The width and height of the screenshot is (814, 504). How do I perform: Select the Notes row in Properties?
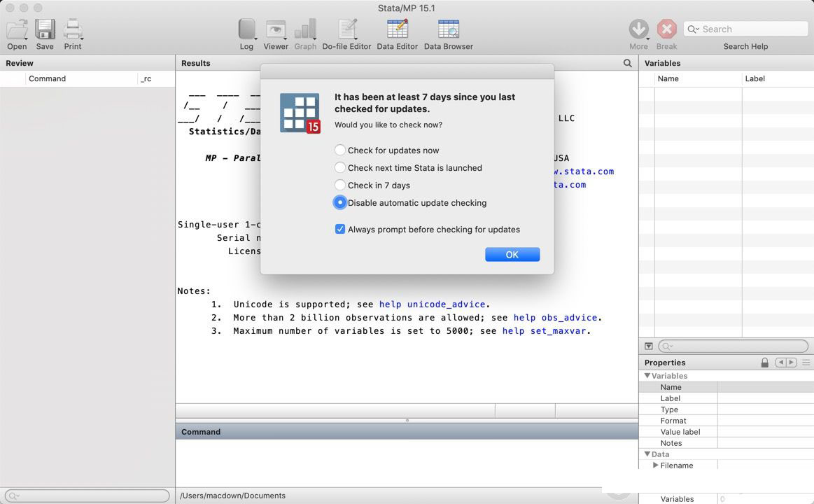727,443
